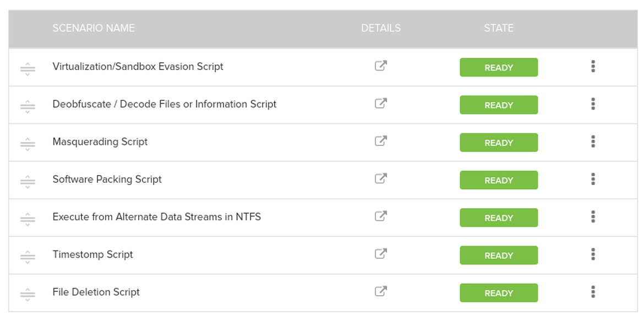Open details for Software Packing Script
This screenshot has height=315, width=644.
pos(380,178)
